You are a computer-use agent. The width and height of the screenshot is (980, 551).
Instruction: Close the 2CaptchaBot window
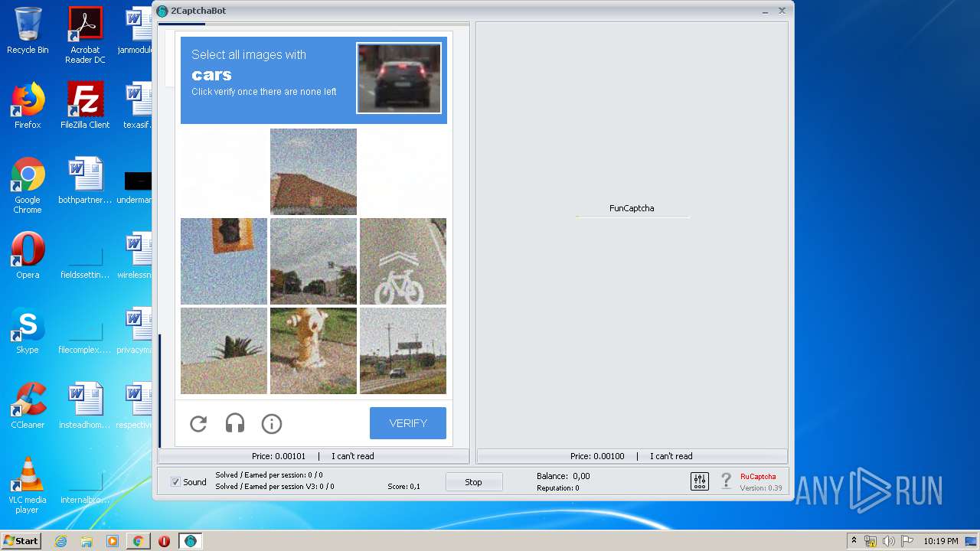point(782,11)
